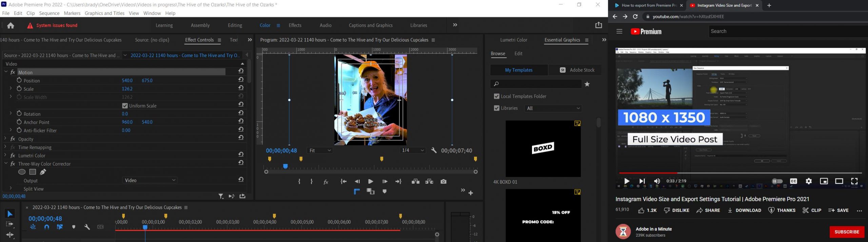
Task: Play the sequence in Program monitor
Action: (371, 182)
